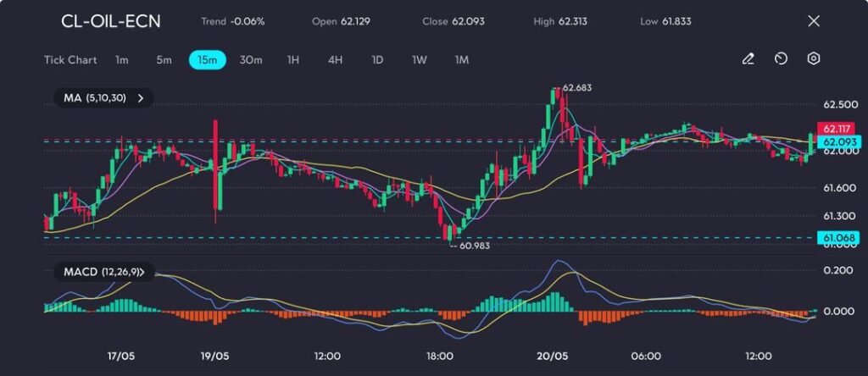Click the 30m timeframe button

point(251,60)
